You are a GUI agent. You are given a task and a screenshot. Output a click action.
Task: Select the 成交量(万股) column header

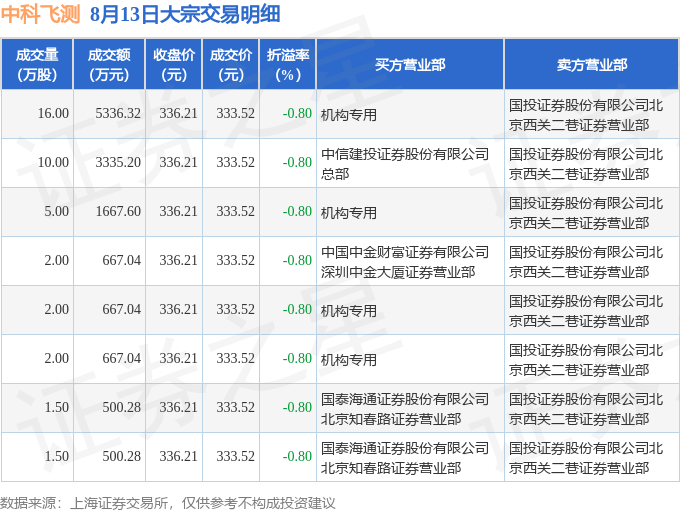pyautogui.click(x=37, y=65)
